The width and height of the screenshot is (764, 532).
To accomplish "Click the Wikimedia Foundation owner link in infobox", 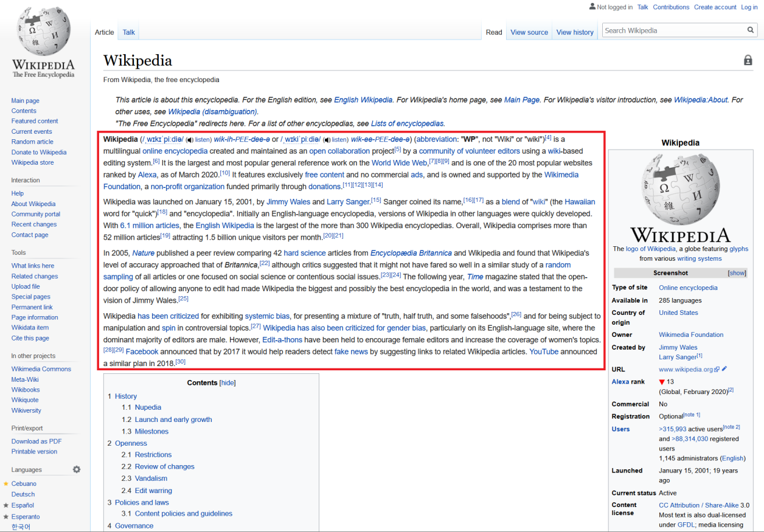I will [691, 335].
